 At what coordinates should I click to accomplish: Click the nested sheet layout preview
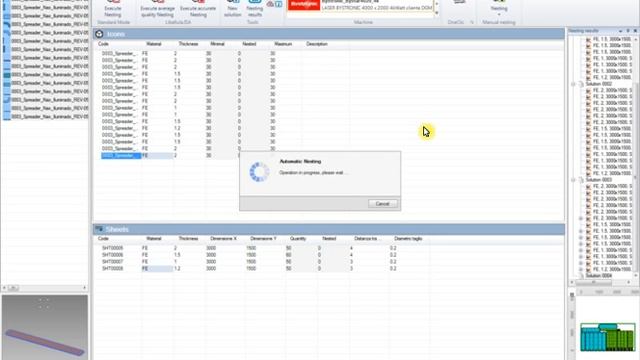point(608,337)
